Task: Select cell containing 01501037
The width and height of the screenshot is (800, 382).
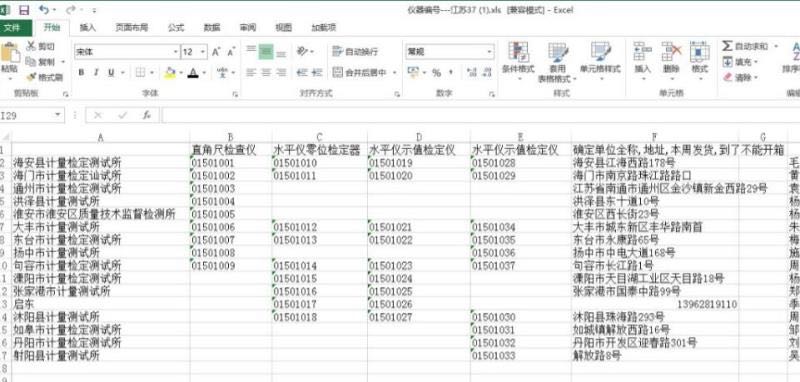Action: point(521,266)
